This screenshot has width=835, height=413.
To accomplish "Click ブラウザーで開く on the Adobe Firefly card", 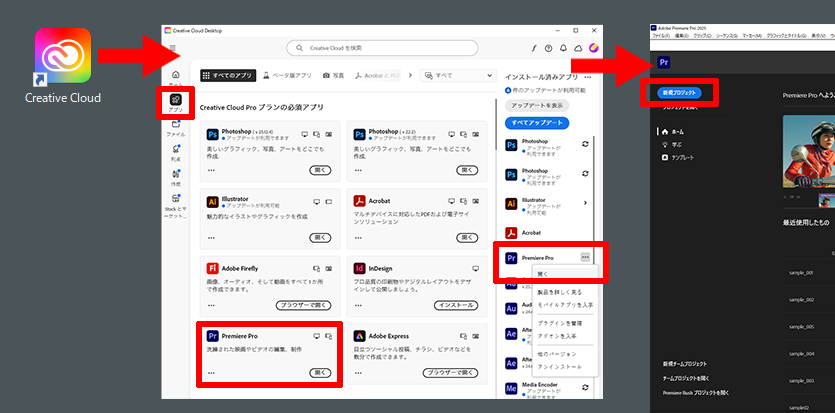I will [x=304, y=305].
